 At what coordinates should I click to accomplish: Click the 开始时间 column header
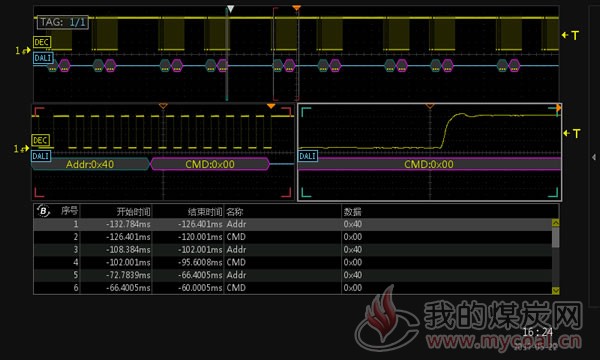(x=133, y=212)
